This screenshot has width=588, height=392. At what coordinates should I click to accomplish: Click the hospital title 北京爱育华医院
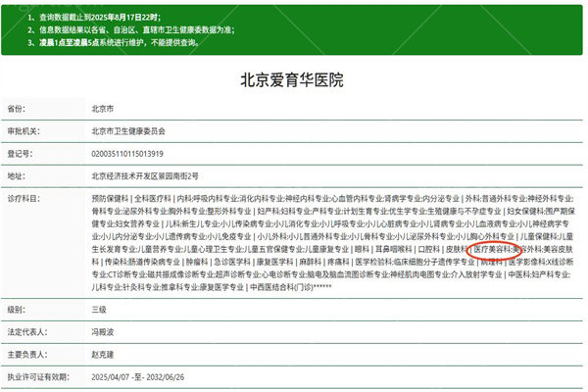click(292, 80)
